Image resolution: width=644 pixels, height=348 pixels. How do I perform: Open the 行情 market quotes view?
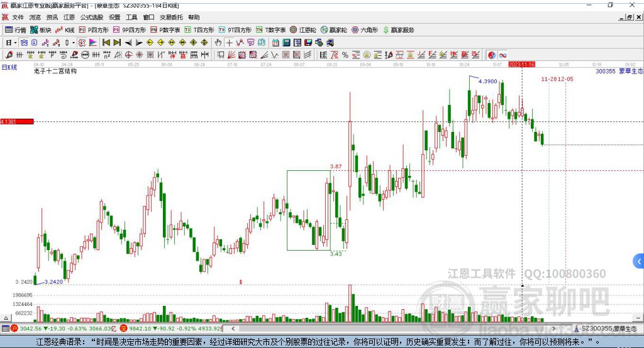[16, 30]
